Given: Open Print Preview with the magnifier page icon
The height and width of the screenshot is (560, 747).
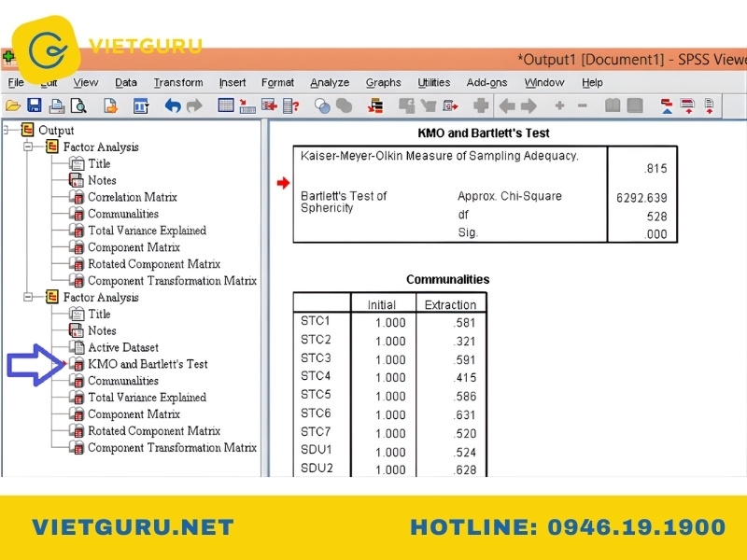Looking at the screenshot, I should point(78,105).
